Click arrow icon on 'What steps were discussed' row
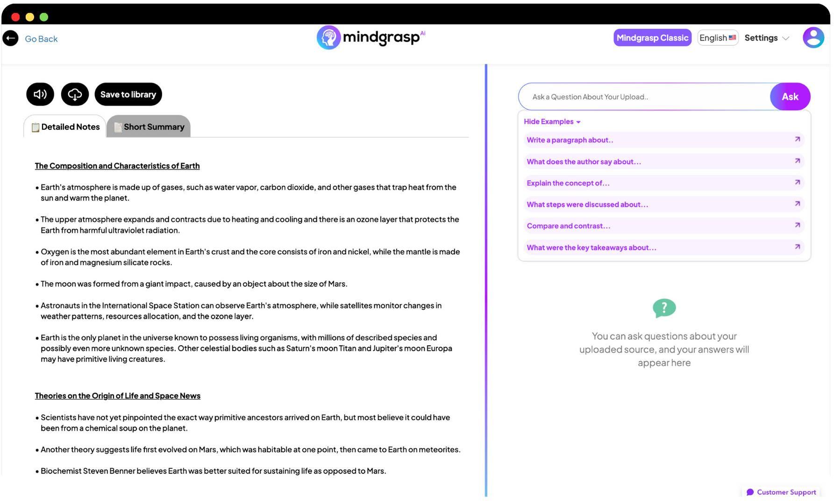The height and width of the screenshot is (504, 834). point(798,204)
